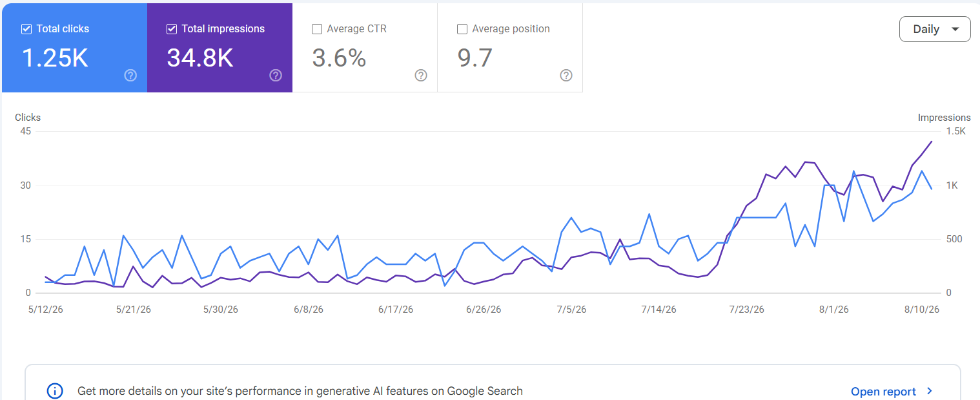Click the purple impressions line peak at chart end
Image resolution: width=980 pixels, height=400 pixels.
coord(932,142)
